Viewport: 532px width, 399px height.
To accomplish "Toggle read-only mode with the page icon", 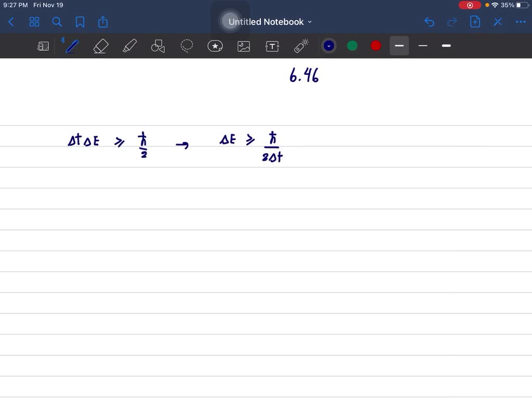I will click(43, 46).
